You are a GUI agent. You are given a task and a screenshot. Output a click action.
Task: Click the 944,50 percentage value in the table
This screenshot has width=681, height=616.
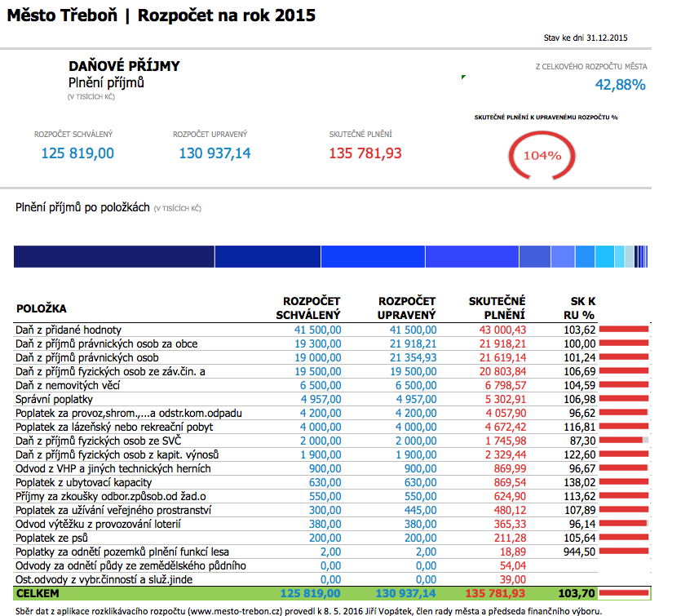(579, 552)
